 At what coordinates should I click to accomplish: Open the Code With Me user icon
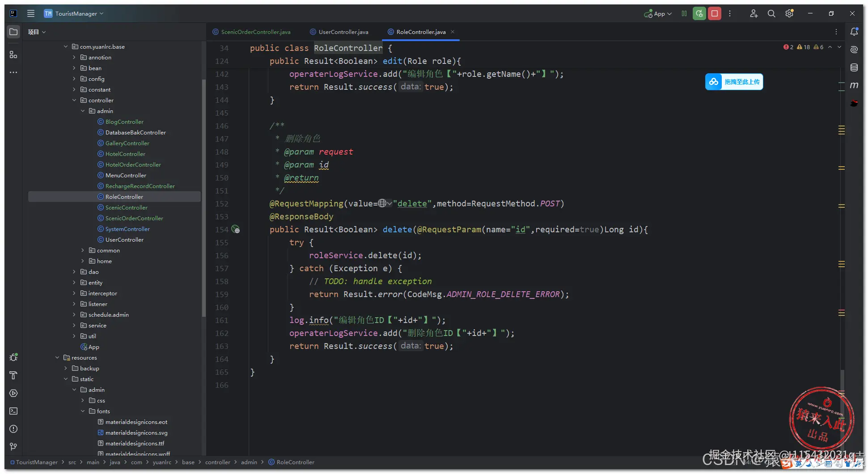click(x=754, y=13)
